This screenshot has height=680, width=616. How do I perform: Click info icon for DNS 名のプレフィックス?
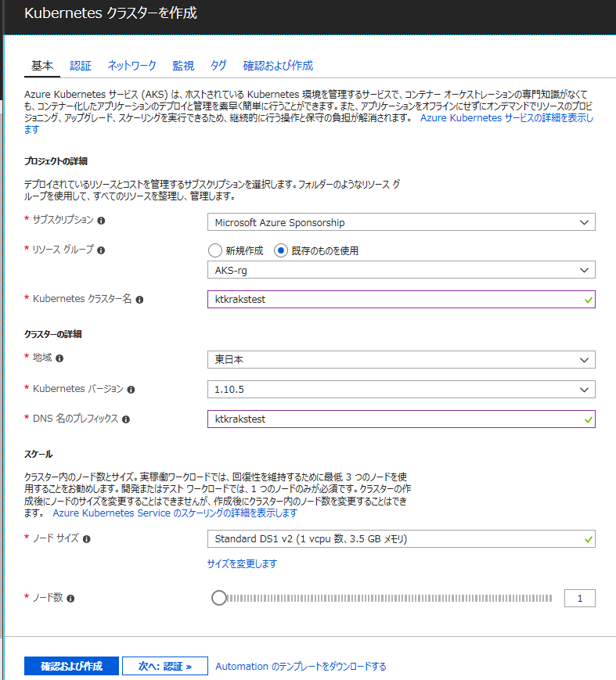coord(126,419)
